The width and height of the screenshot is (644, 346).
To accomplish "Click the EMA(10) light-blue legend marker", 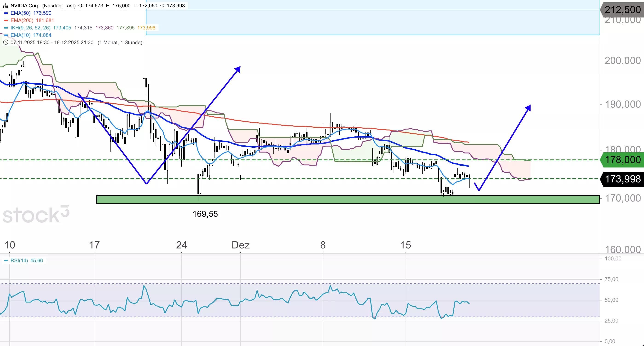I will tap(6, 35).
